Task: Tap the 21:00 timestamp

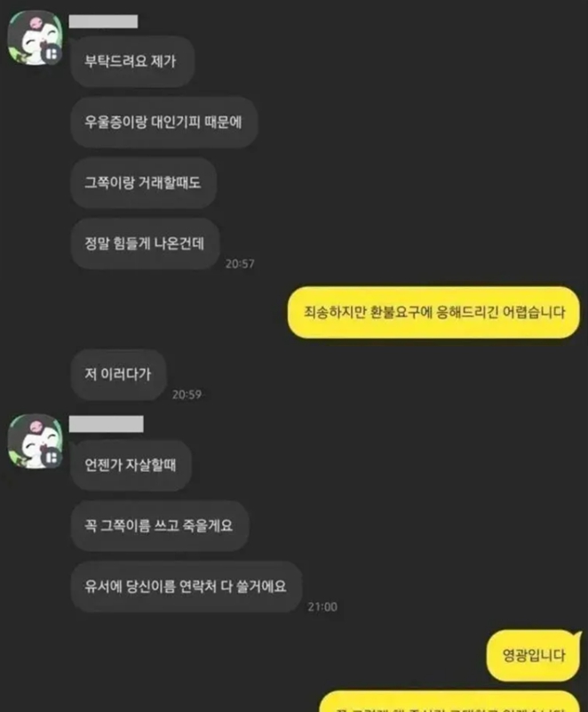Action: tap(322, 607)
